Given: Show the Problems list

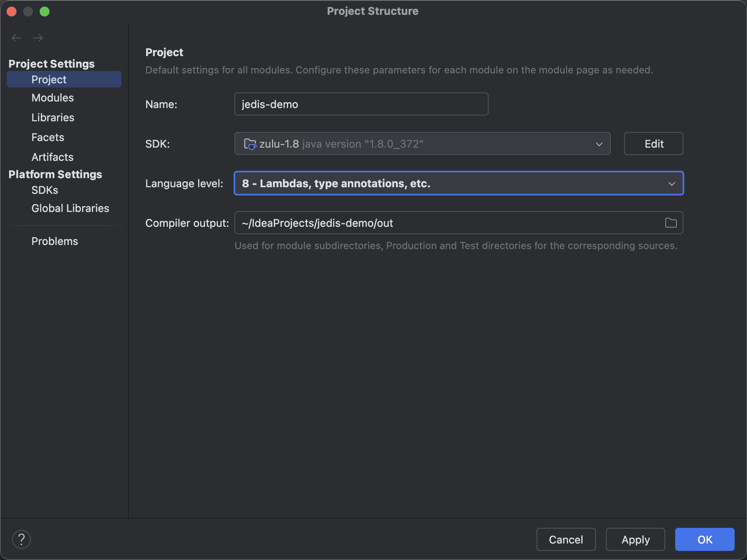Looking at the screenshot, I should 54,241.
